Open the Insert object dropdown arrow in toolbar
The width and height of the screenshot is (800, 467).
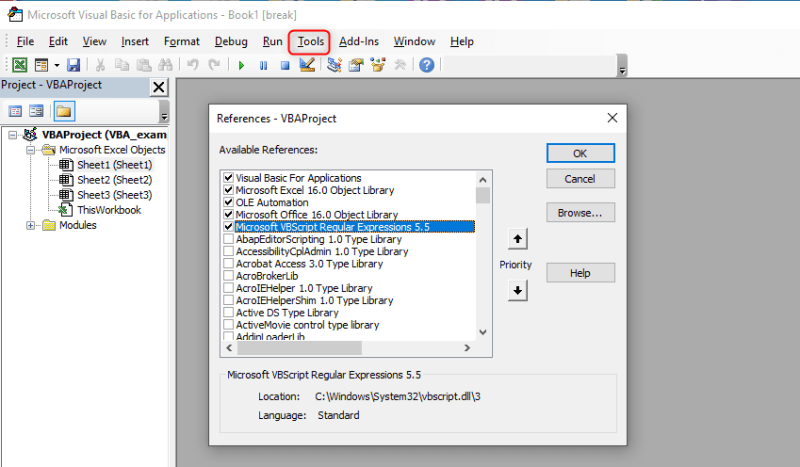57,65
